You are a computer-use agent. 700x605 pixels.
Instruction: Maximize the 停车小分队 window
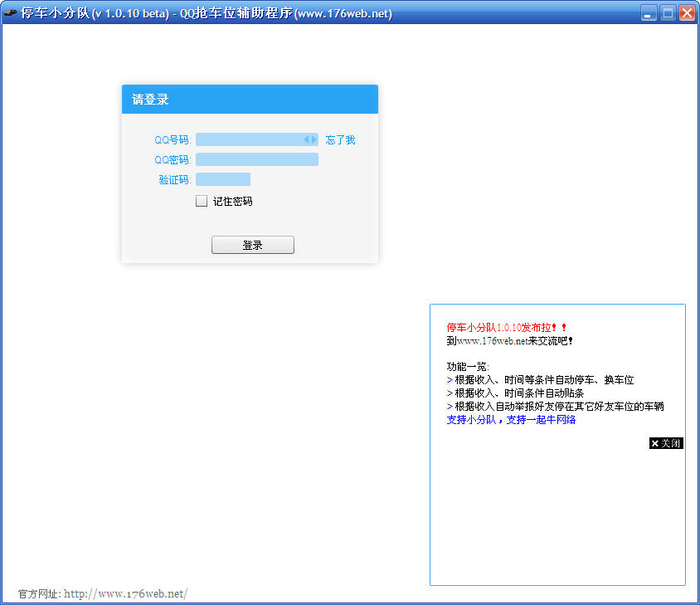pos(668,13)
